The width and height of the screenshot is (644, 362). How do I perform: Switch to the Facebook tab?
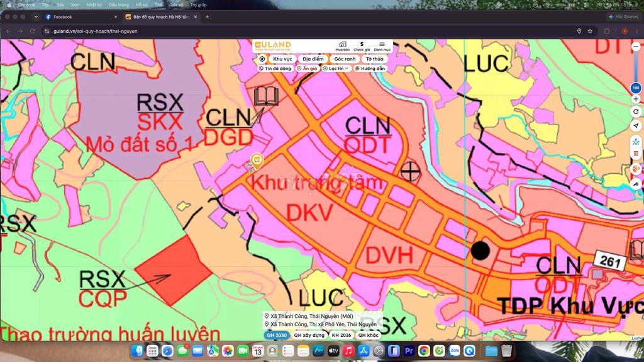[x=80, y=17]
